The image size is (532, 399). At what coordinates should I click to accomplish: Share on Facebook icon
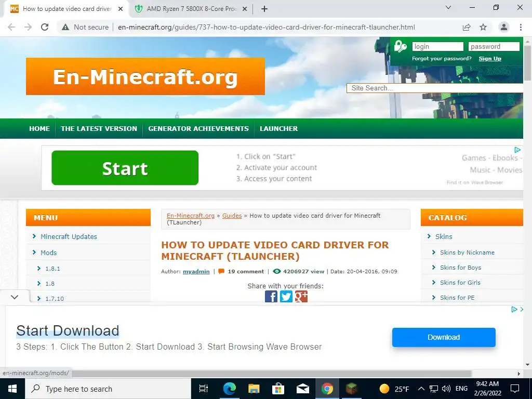coord(271,296)
